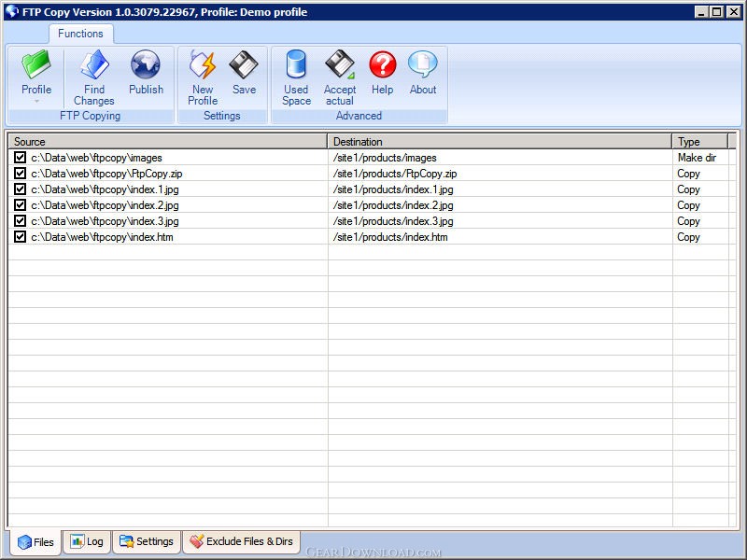Sort by the Destination column header
The height and width of the screenshot is (560, 747).
pyautogui.click(x=500, y=142)
